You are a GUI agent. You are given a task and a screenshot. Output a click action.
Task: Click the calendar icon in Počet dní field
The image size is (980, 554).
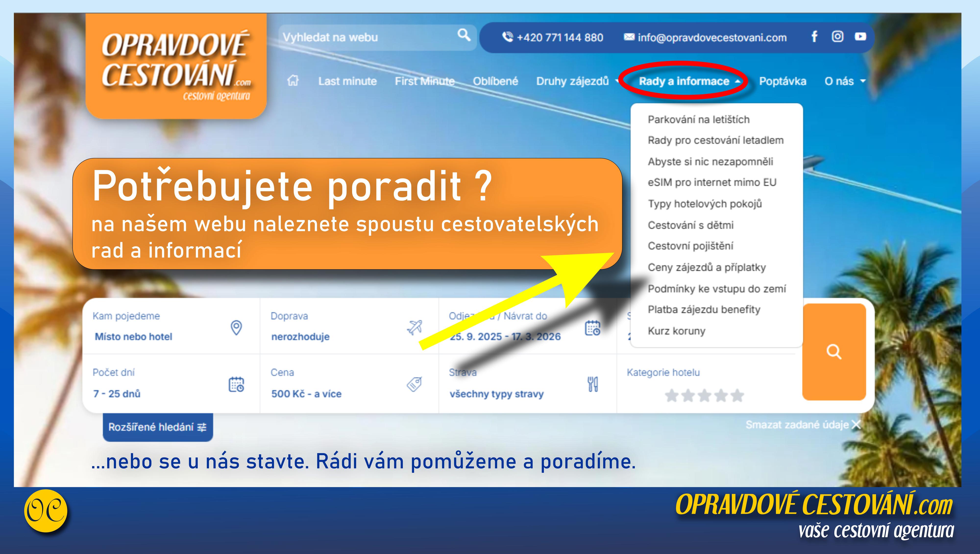tap(236, 384)
